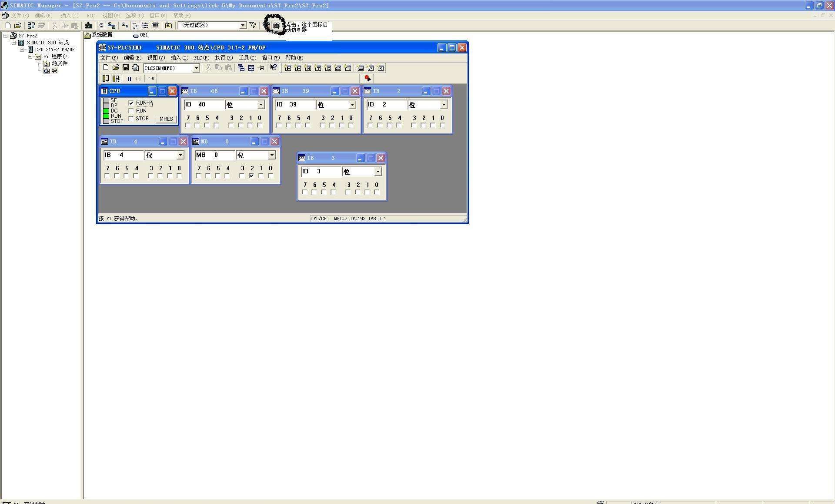Open the PLC(P) menu in S7-PLCSIM

point(201,58)
